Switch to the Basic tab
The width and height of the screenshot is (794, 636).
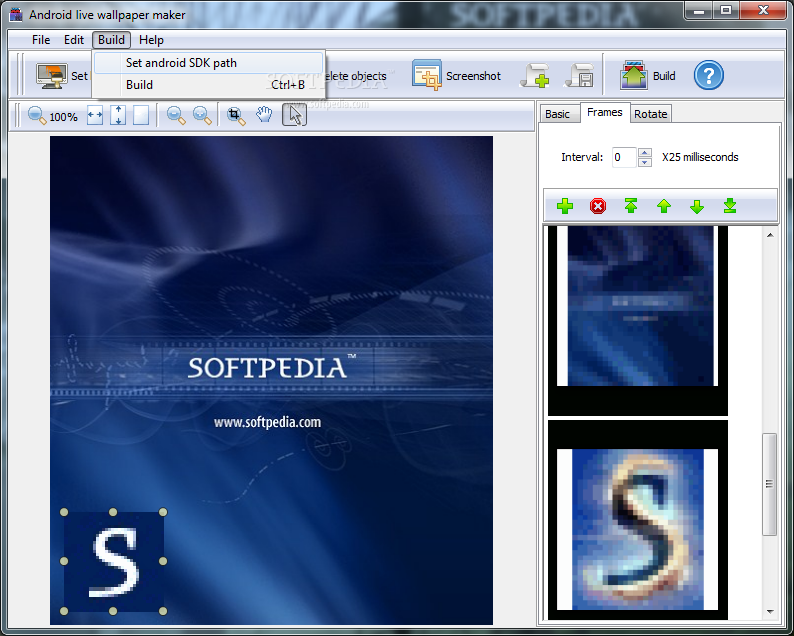(559, 114)
